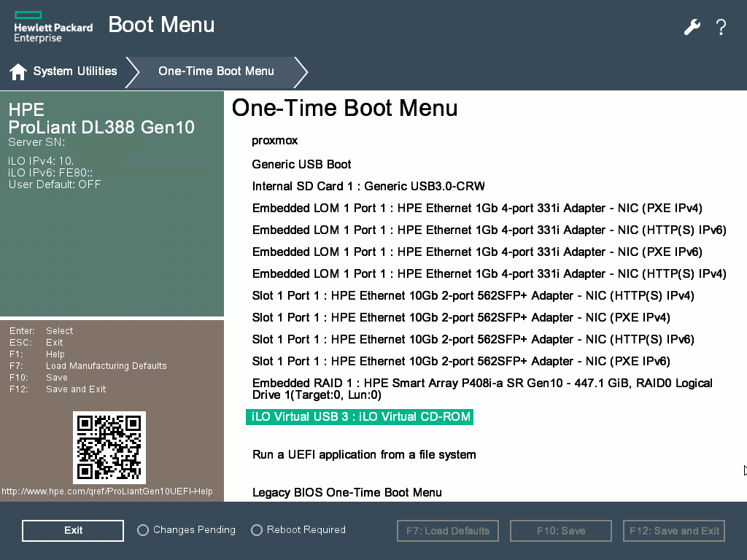
Task: Click the 'F12: Save and Exit' help line
Action: (58, 389)
